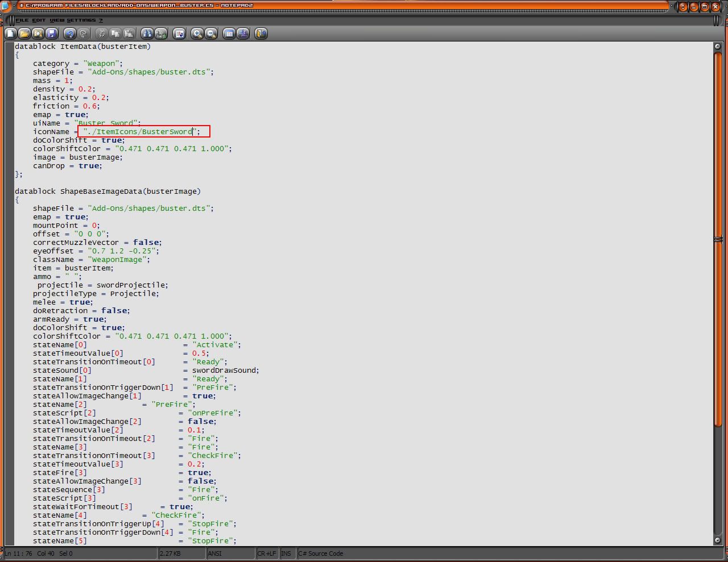The image size is (728, 562).
Task: Open Find with the binoculars icon
Action: coord(147,34)
